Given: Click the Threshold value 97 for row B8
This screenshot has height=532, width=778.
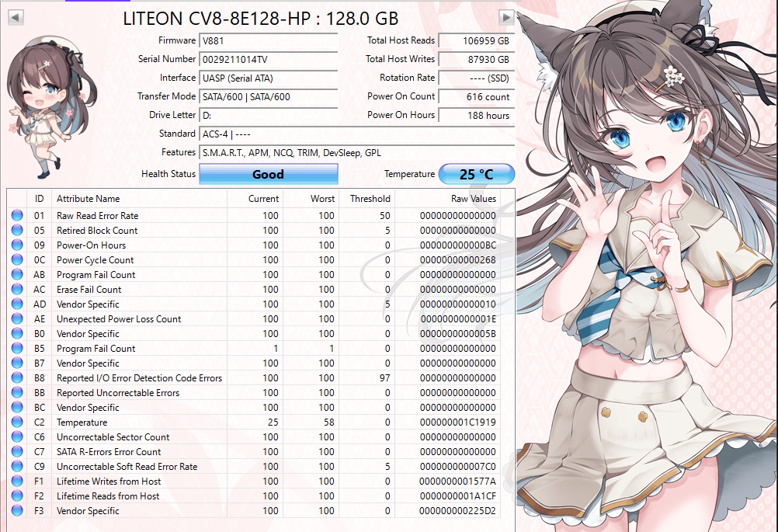Looking at the screenshot, I should click(x=385, y=378).
